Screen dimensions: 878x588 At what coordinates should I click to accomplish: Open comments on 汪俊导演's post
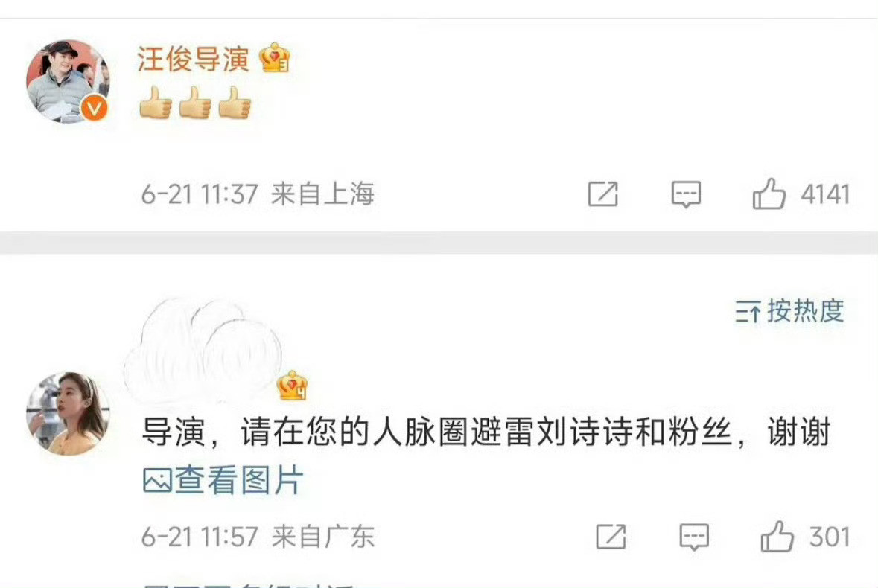point(686,195)
